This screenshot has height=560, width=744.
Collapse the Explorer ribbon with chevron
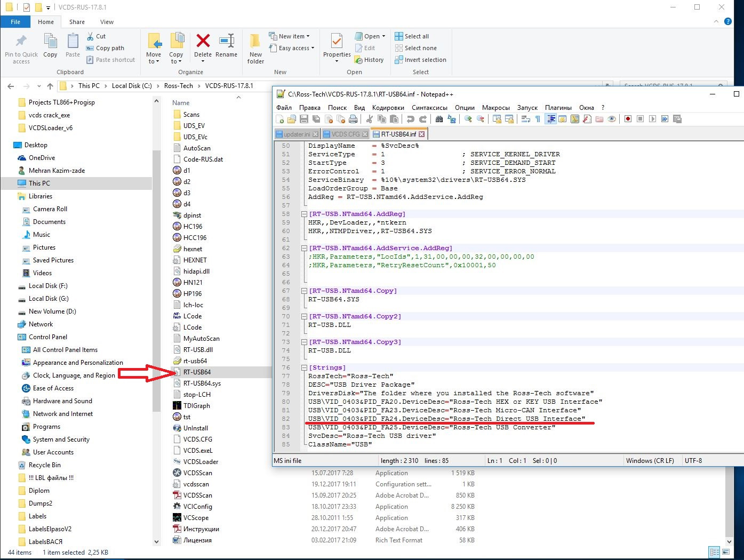pos(716,22)
